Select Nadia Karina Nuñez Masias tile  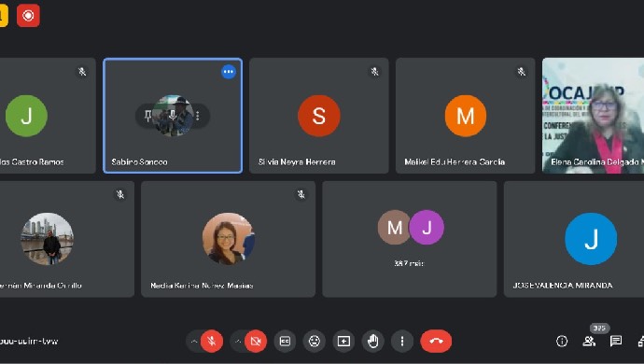coord(228,239)
